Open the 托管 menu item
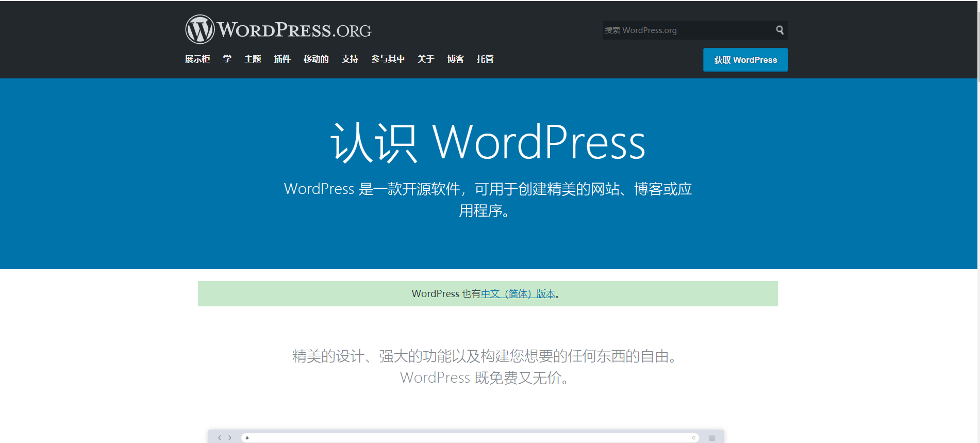The width and height of the screenshot is (980, 443). coord(485,59)
